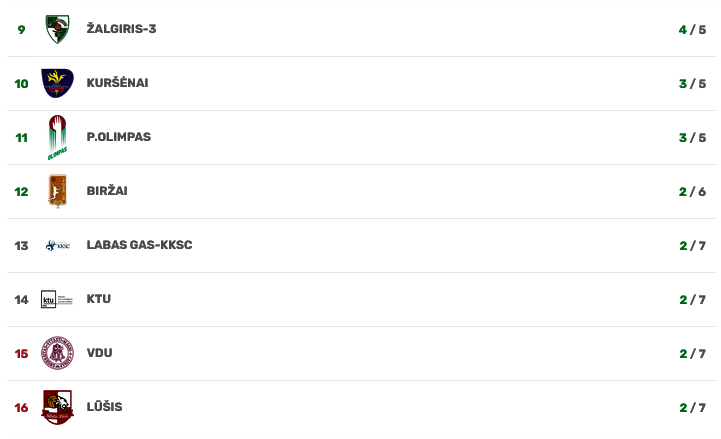Image resolution: width=721 pixels, height=439 pixels.
Task: Open BIRŽAI team name link
Action: [107, 190]
